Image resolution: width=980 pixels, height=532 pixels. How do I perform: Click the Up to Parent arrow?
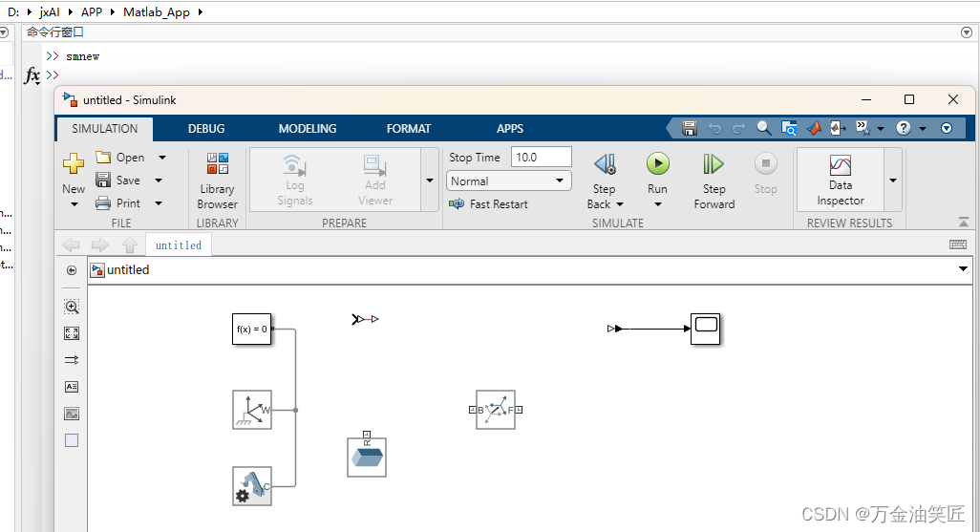[129, 245]
